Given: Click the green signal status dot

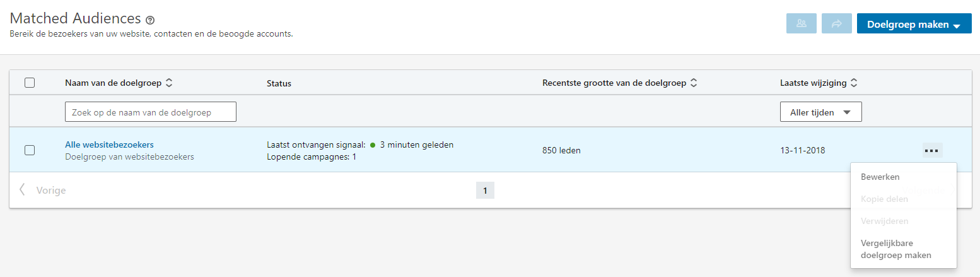Looking at the screenshot, I should 373,145.
